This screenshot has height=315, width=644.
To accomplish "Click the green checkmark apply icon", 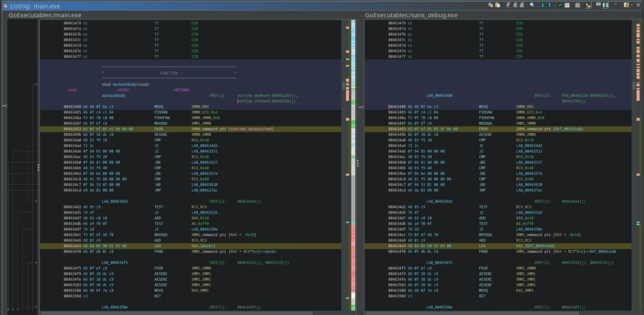I will (x=560, y=5).
